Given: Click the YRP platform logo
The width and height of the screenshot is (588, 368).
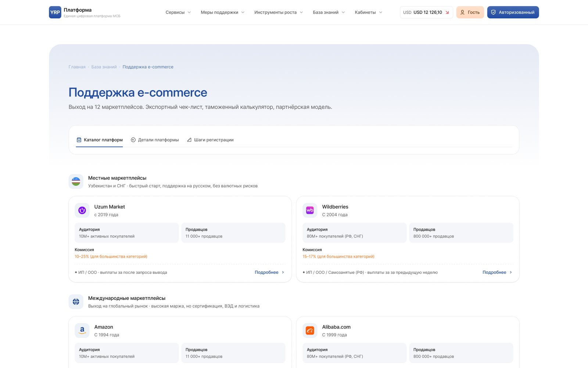Looking at the screenshot, I should (x=55, y=12).
